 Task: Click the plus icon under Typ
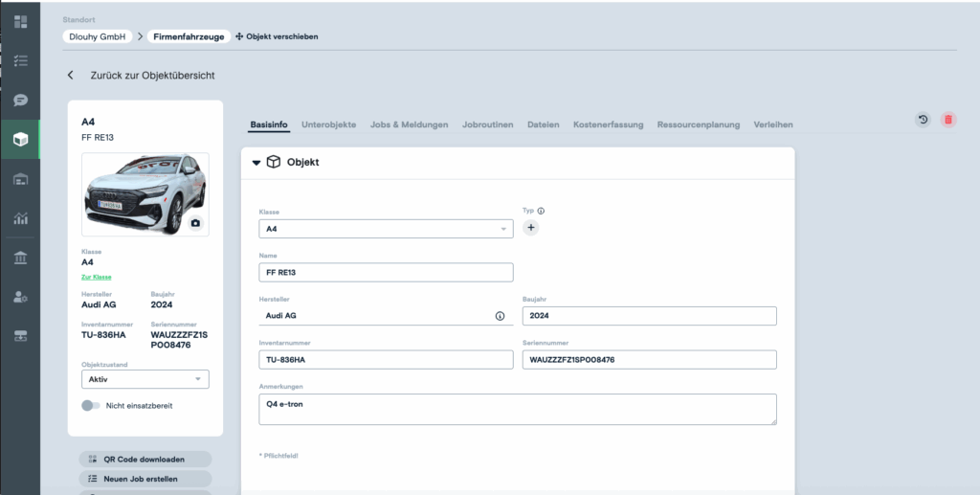point(531,228)
